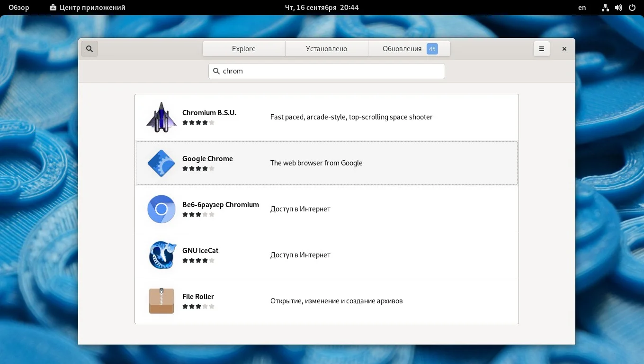Click the Google Chrome app icon
This screenshot has width=644, height=364.
click(161, 163)
